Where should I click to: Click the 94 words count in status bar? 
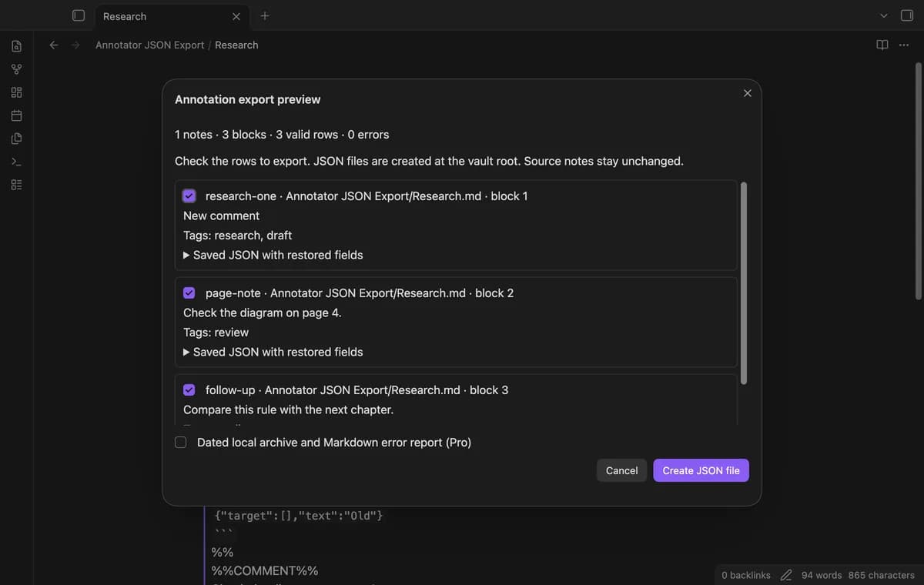(x=822, y=575)
